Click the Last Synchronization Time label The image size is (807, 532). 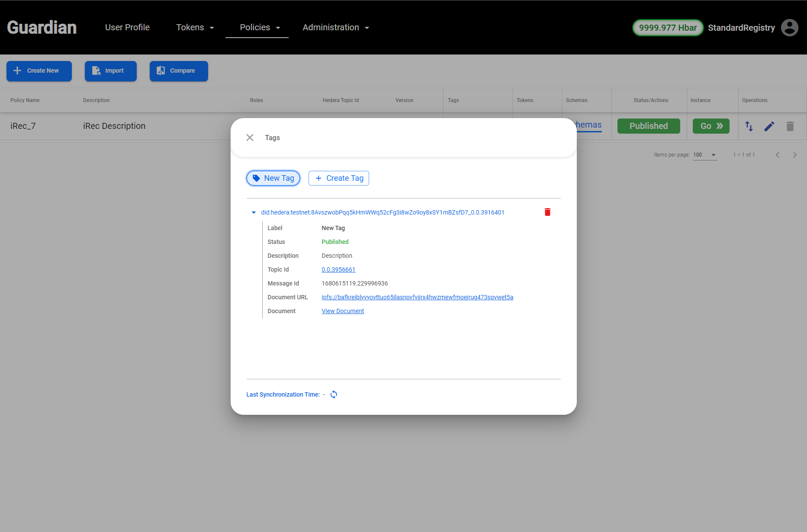click(x=283, y=394)
